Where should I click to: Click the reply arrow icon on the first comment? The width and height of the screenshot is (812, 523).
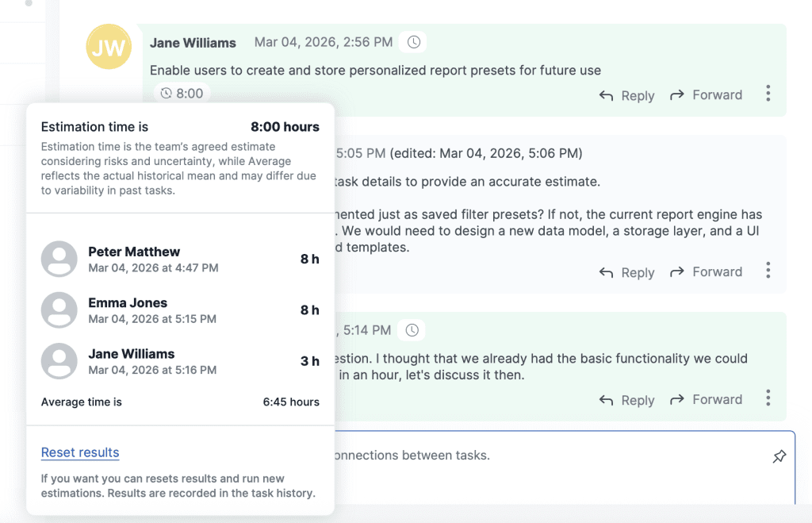604,94
